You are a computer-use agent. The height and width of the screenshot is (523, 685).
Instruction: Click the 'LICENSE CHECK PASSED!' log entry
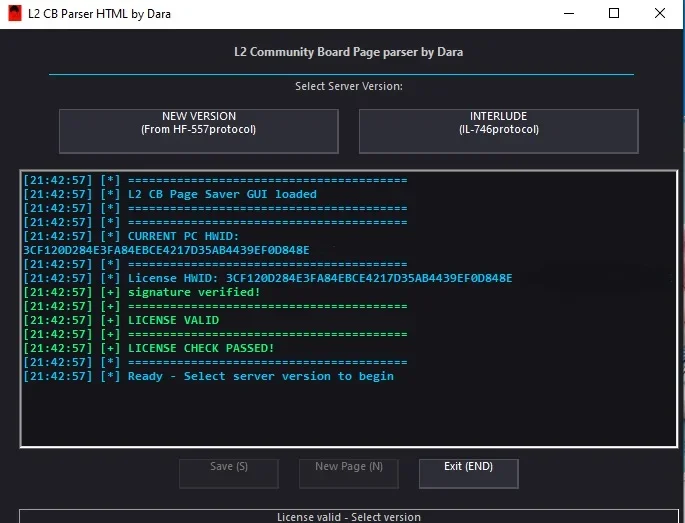coord(149,348)
